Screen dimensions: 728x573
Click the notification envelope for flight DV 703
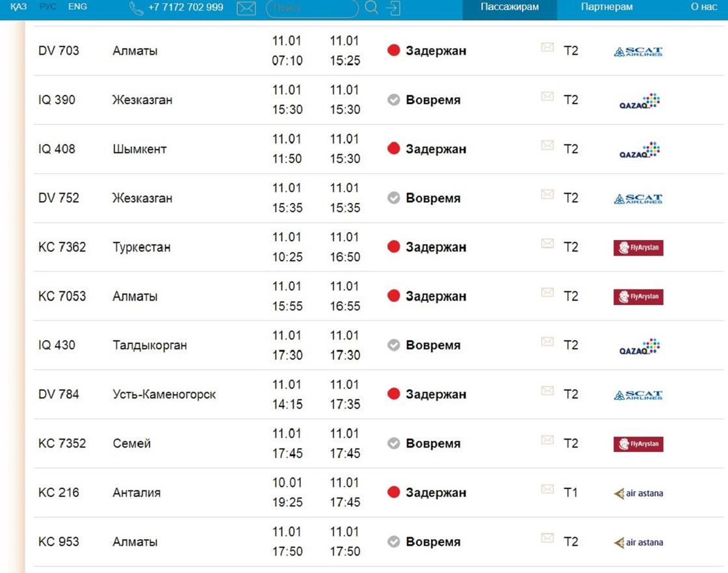tap(547, 47)
